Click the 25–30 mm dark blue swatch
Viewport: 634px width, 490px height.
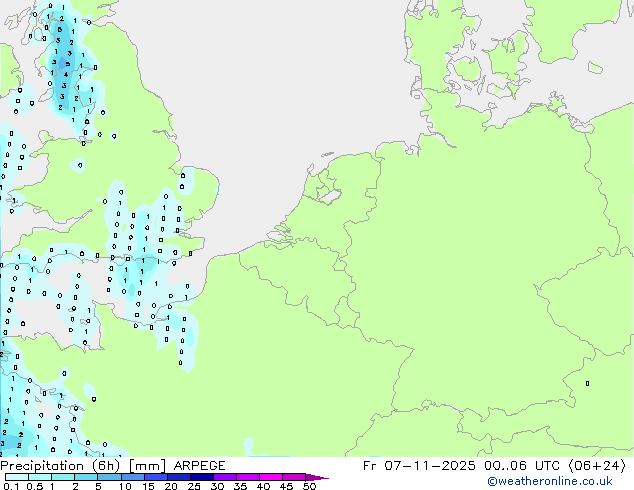tap(202, 477)
